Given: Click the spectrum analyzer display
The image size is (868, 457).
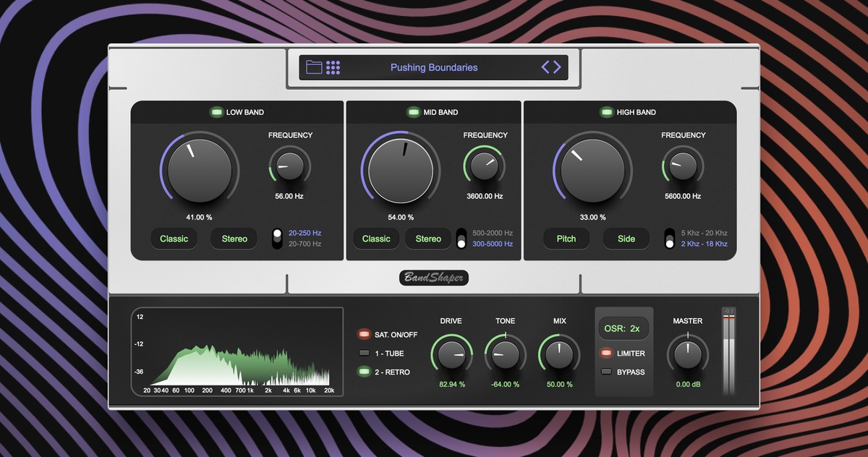Looking at the screenshot, I should click(x=237, y=352).
